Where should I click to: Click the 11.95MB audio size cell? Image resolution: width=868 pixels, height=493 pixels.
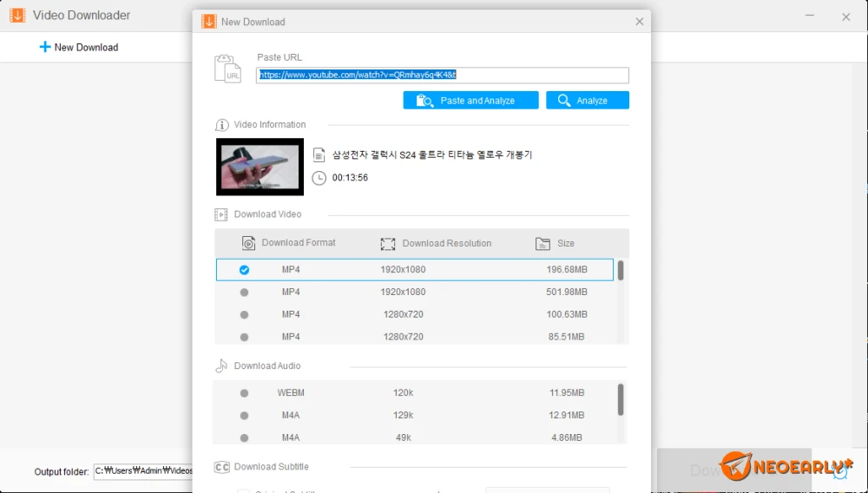click(567, 393)
